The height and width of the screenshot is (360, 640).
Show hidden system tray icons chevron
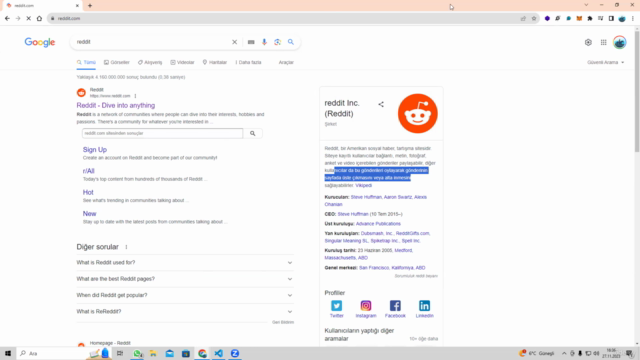pyautogui.click(x=564, y=353)
